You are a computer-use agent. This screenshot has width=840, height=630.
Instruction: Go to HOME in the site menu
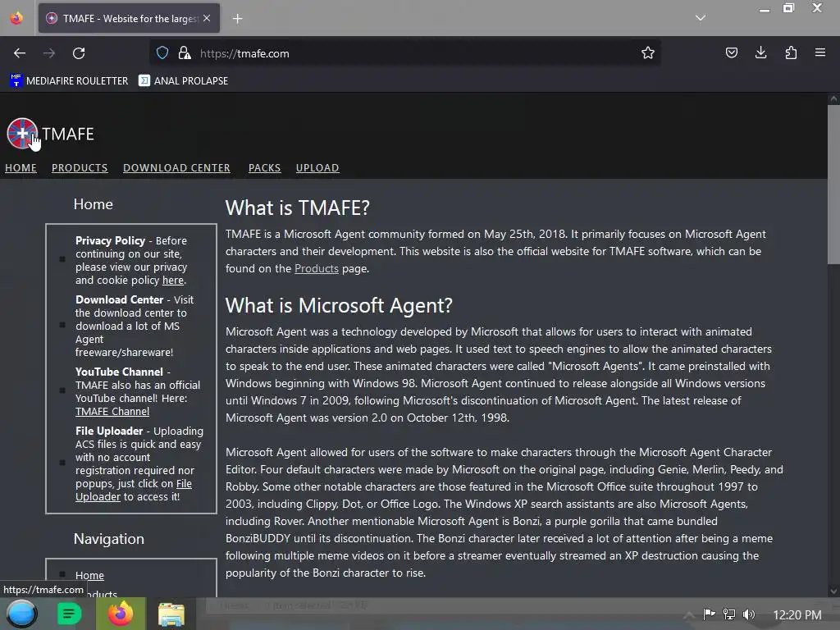pos(21,167)
